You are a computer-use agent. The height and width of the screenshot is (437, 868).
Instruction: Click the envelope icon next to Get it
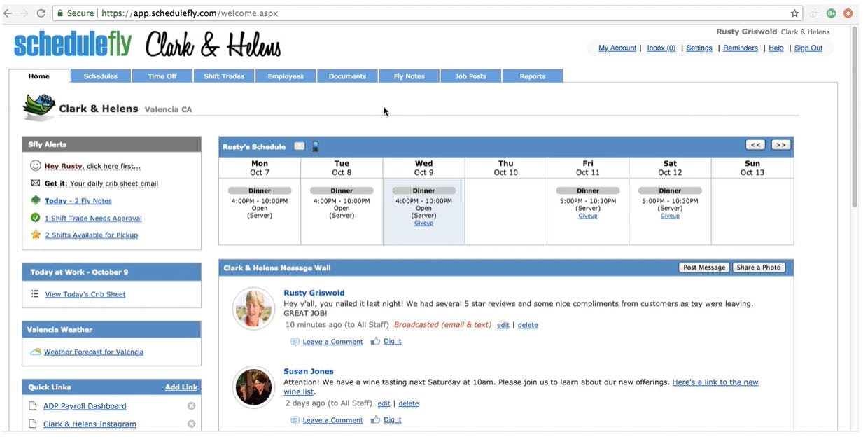coord(36,183)
